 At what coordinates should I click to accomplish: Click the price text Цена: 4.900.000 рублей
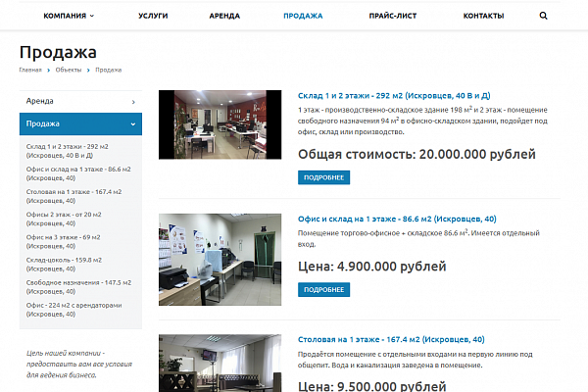(372, 267)
